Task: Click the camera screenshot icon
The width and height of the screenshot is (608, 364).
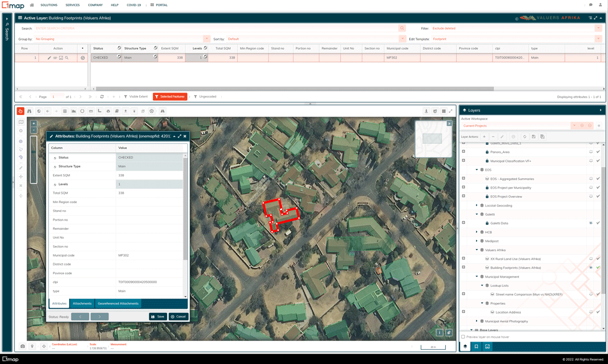Action: coord(22,346)
